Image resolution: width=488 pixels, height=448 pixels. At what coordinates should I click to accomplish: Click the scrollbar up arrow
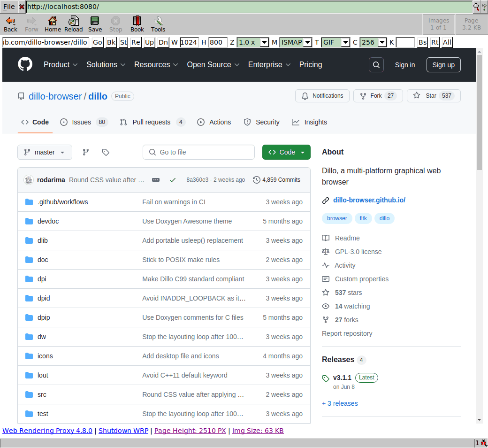coord(479,51)
